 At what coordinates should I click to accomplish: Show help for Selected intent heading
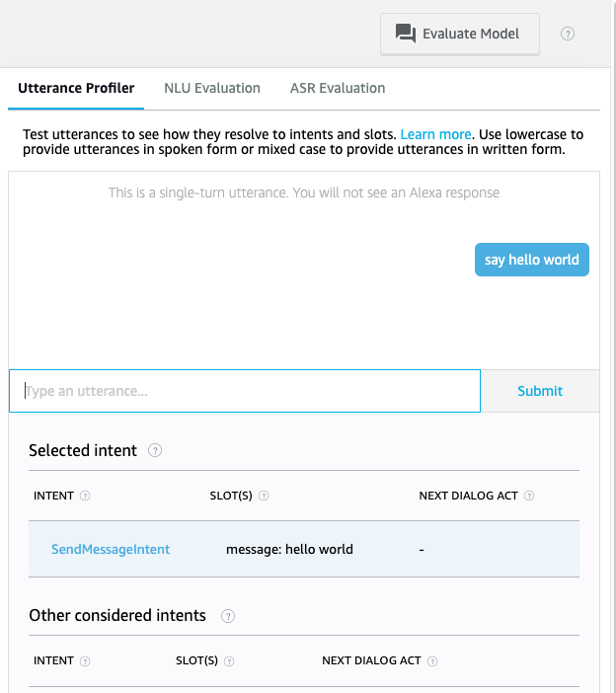coord(155,450)
